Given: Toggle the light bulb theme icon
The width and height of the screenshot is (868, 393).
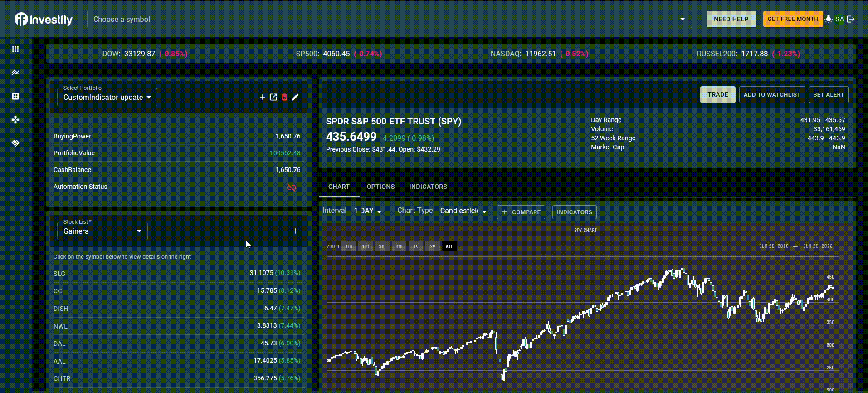Looking at the screenshot, I should coord(829,19).
